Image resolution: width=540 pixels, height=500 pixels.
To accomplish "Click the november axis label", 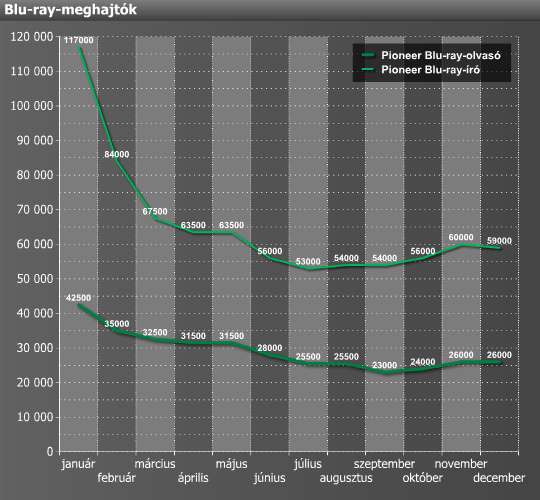I will pyautogui.click(x=461, y=464).
